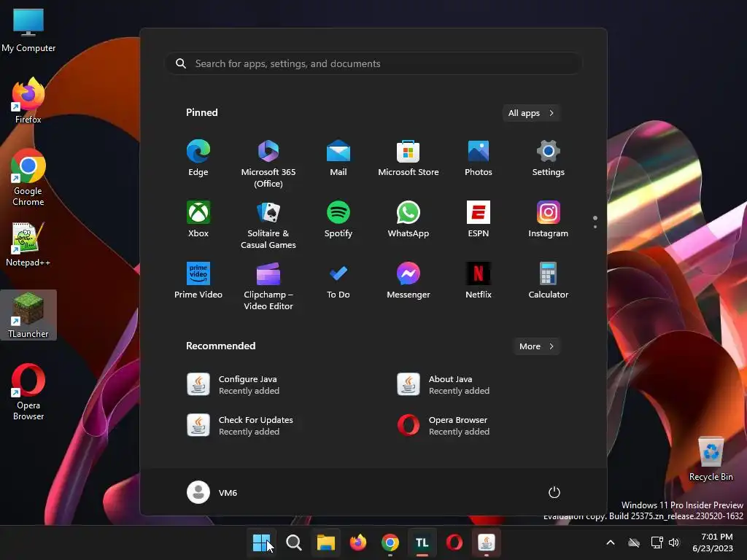The width and height of the screenshot is (747, 560).
Task: Open Microsoft Store from pinned apps
Action: [x=409, y=158]
